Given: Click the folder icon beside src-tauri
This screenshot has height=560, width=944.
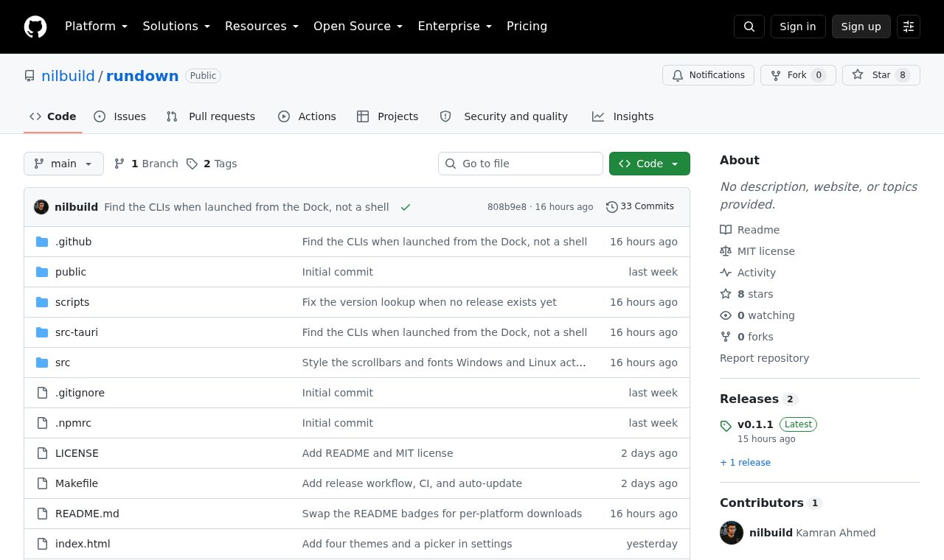Looking at the screenshot, I should [x=42, y=332].
